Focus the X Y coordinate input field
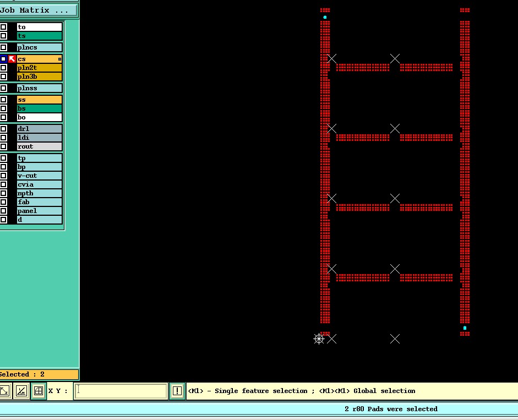The height and width of the screenshot is (420, 518). pos(121,391)
